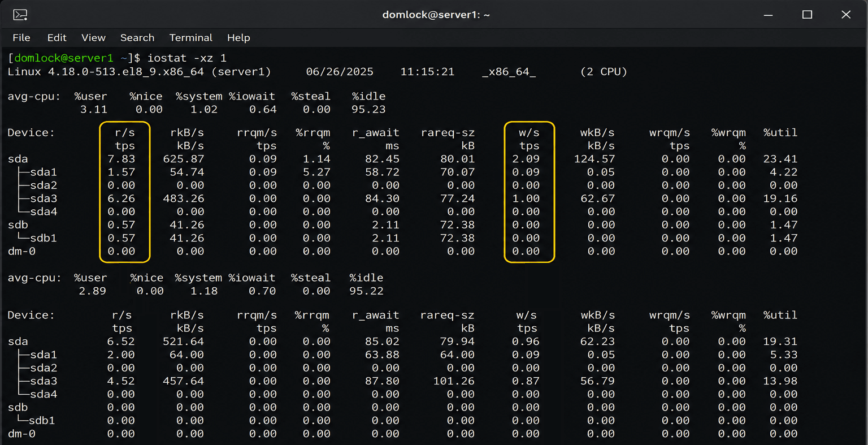Screen dimensions: 868x445
Task: Click the kernel version Linux 4.18.0-513.el8_9.x86_64
Action: click(106, 72)
